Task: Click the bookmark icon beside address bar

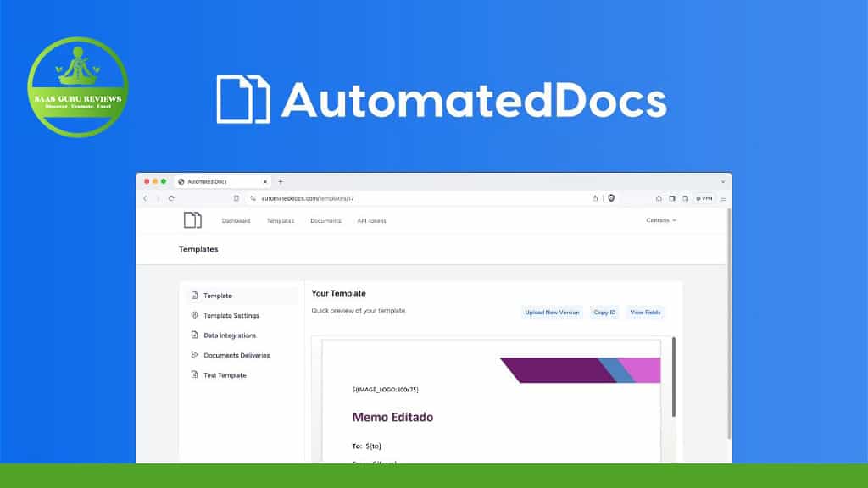Action: (236, 198)
